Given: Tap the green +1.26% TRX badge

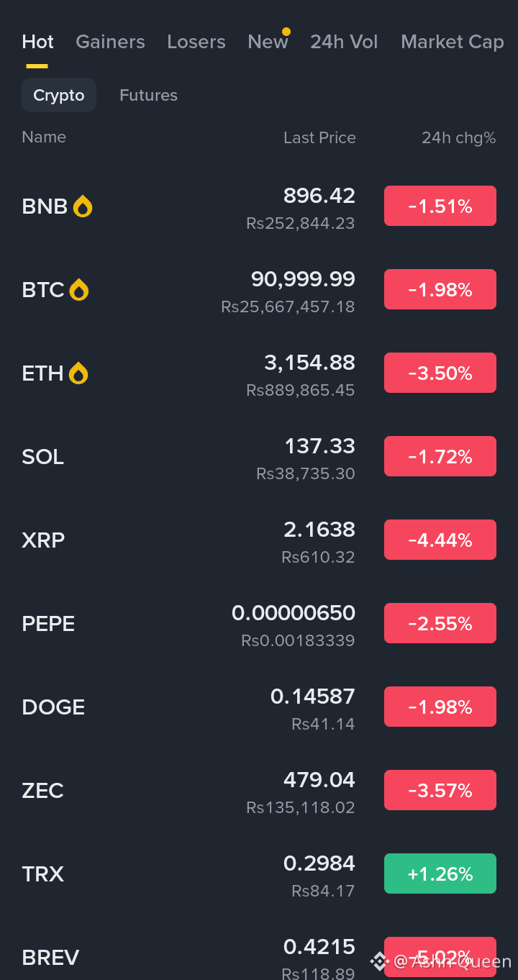Looking at the screenshot, I should [x=440, y=874].
